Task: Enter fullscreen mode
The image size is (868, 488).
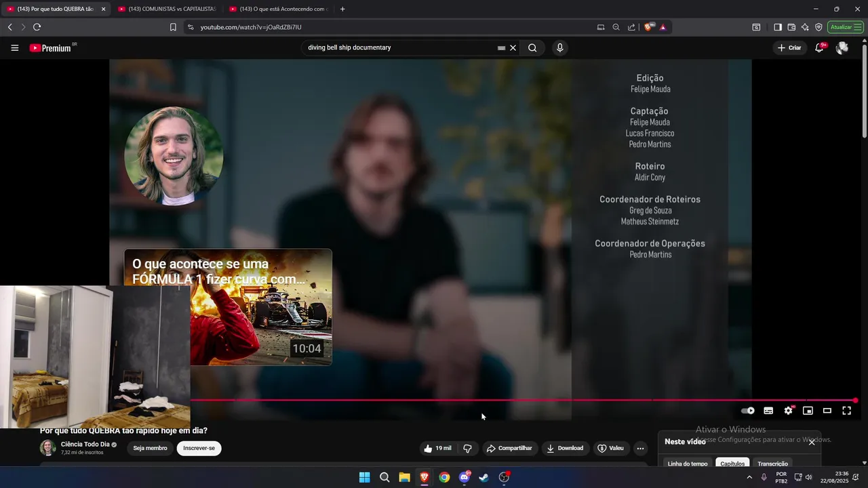Action: point(847,411)
